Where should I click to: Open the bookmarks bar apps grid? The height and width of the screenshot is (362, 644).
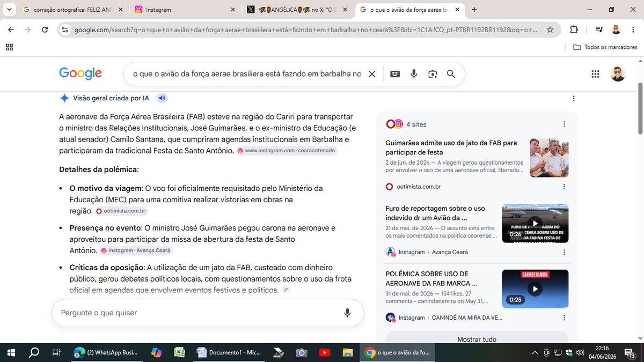(x=9, y=47)
